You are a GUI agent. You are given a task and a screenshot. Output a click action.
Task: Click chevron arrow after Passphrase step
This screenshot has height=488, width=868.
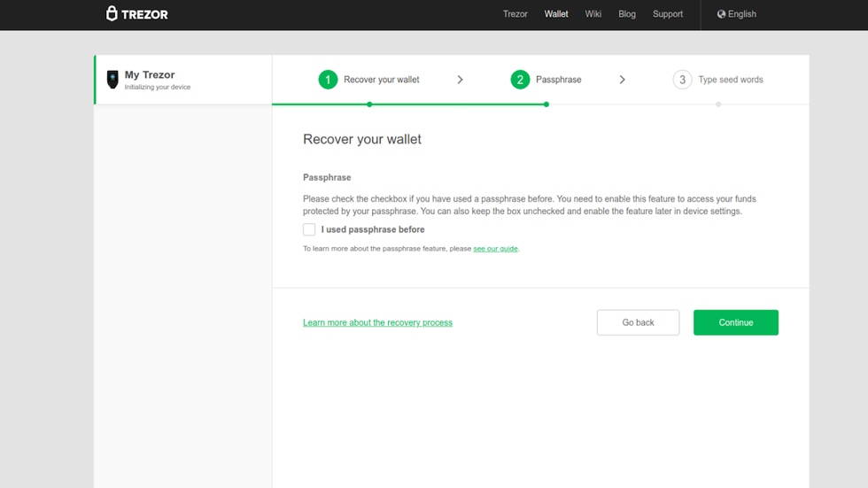pos(623,80)
